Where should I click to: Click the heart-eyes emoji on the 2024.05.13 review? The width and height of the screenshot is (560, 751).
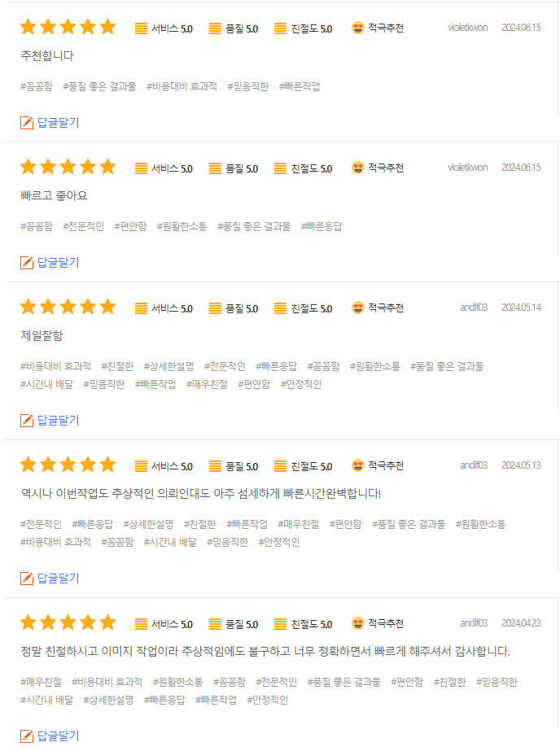tap(358, 465)
